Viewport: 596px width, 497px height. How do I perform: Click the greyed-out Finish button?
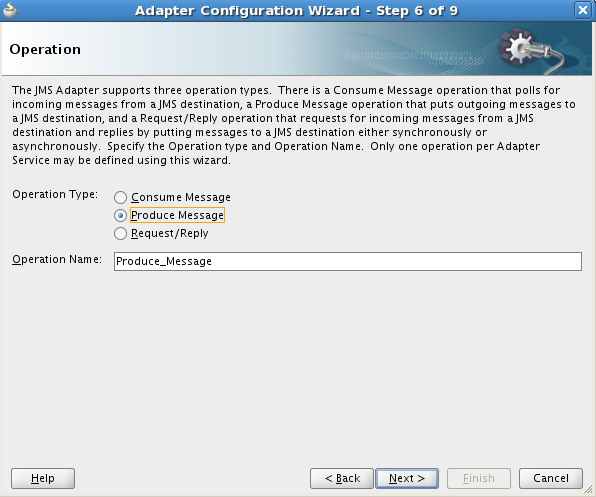479,478
